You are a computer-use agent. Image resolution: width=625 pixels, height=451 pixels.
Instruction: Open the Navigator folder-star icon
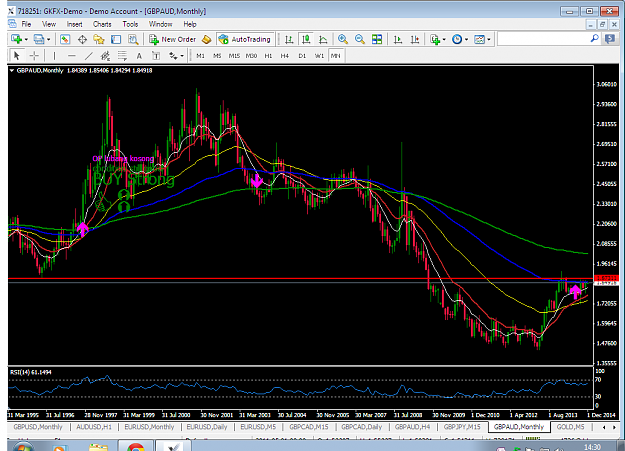click(99, 39)
